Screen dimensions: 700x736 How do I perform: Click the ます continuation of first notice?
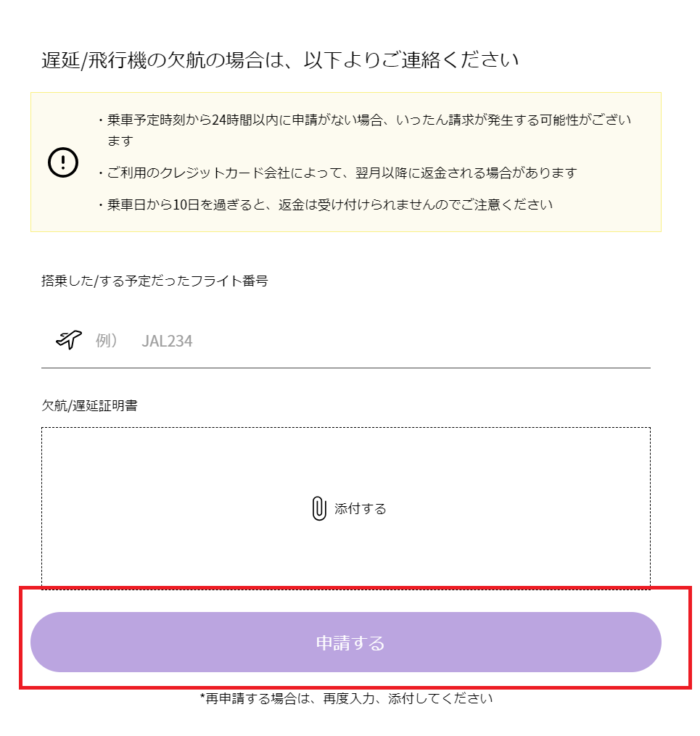tap(120, 141)
